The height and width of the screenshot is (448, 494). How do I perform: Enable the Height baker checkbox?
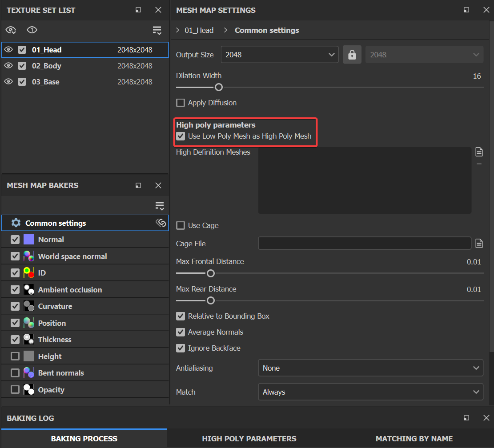[15, 356]
